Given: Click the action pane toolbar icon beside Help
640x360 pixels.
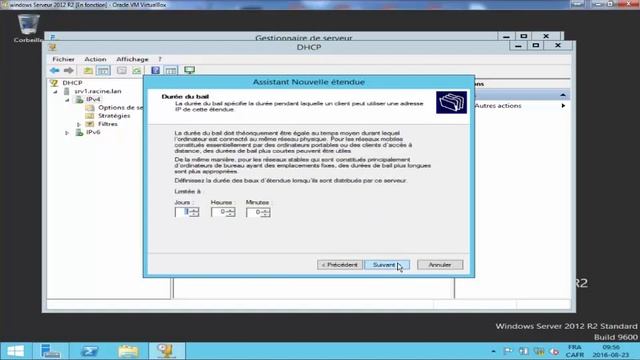Looking at the screenshot, I should tap(171, 71).
